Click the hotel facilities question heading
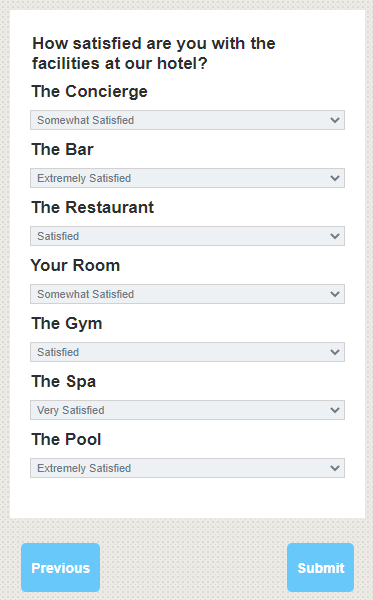373x600 pixels. pos(154,53)
